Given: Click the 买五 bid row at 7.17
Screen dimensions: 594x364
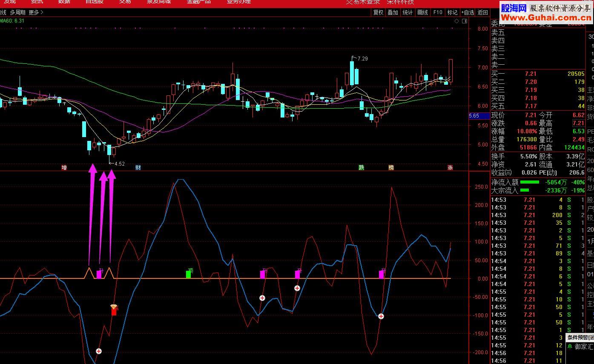Looking at the screenshot, I should point(538,106).
